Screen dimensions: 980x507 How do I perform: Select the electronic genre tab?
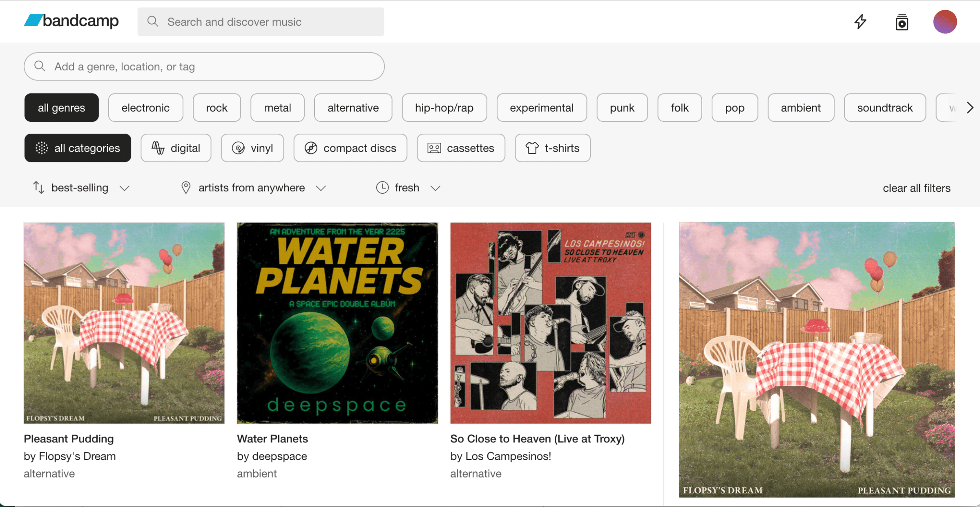[145, 108]
